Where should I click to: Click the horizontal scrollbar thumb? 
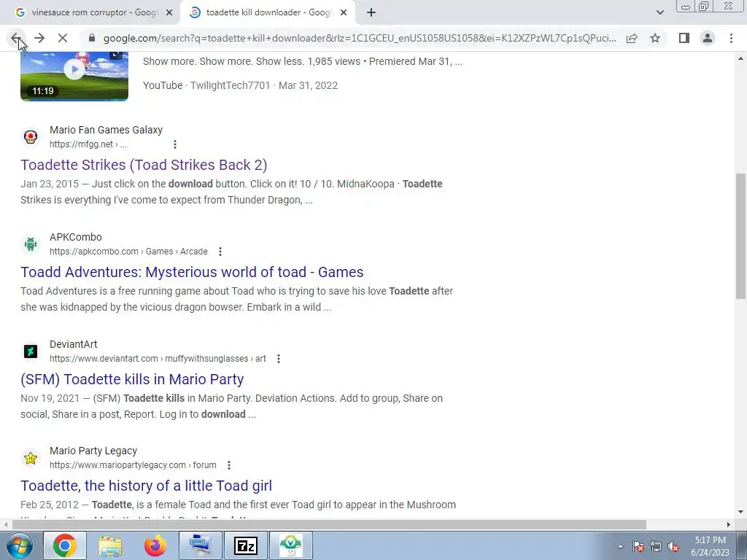click(329, 524)
